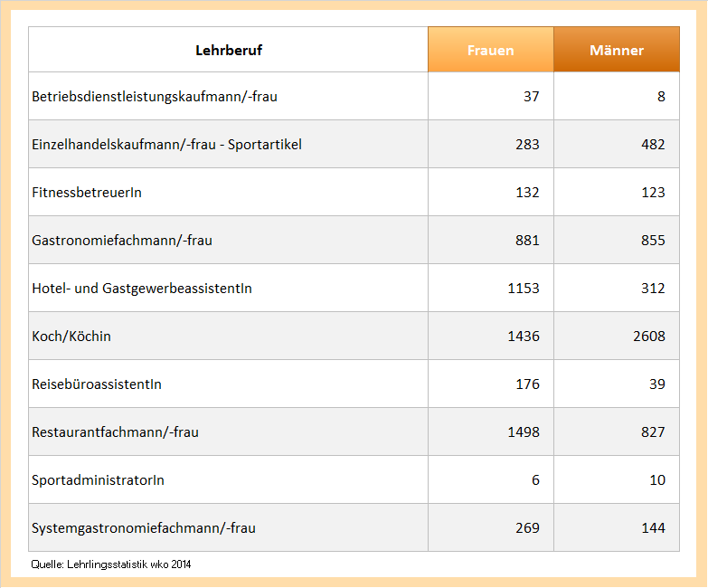This screenshot has width=708, height=588.
Task: Click the dark orange Männer header
Action: point(617,50)
